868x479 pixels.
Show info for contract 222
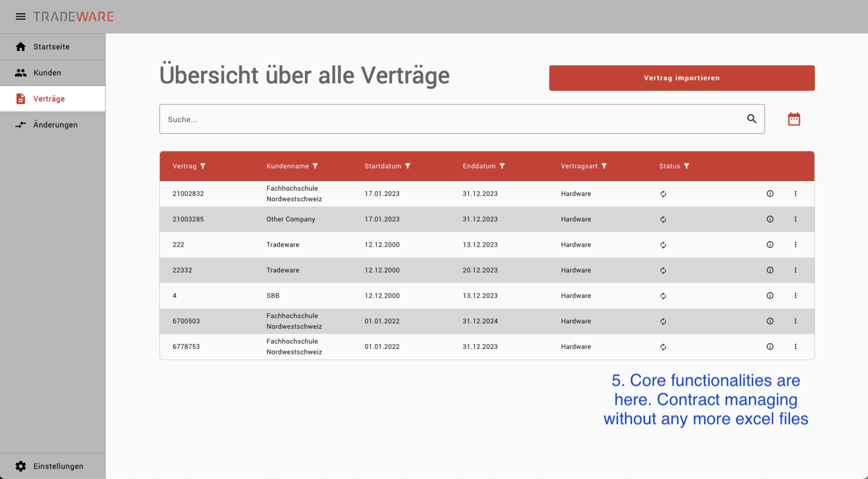[x=770, y=245]
